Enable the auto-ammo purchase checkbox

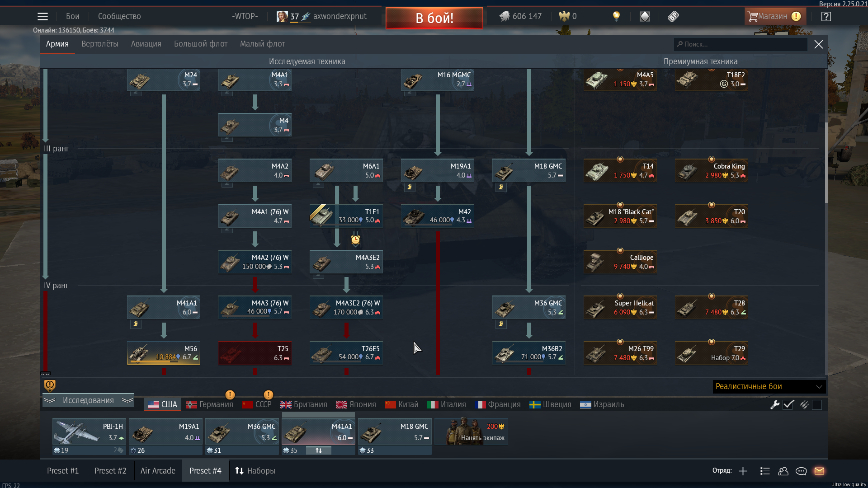[x=817, y=405]
